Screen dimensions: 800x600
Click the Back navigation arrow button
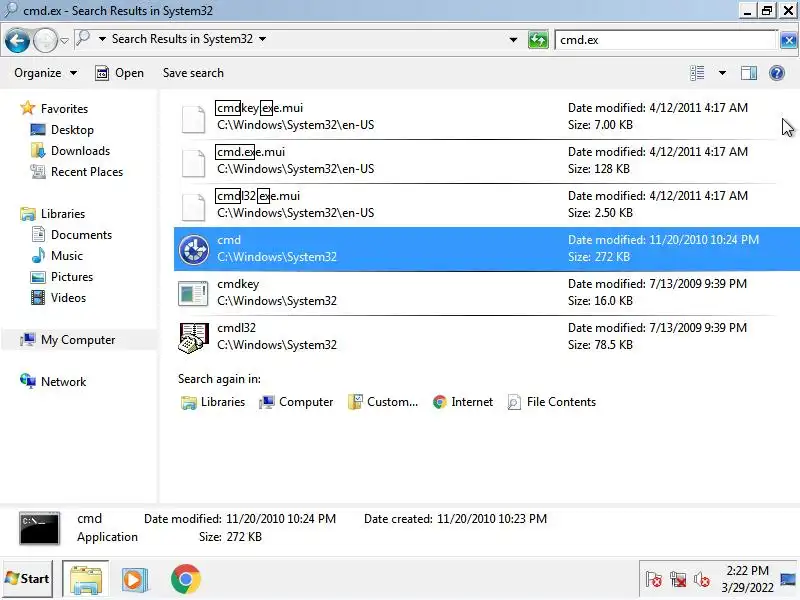point(17,40)
